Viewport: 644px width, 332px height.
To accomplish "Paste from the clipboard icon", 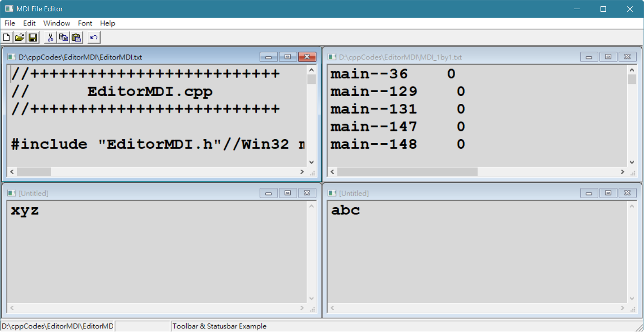I will (76, 37).
